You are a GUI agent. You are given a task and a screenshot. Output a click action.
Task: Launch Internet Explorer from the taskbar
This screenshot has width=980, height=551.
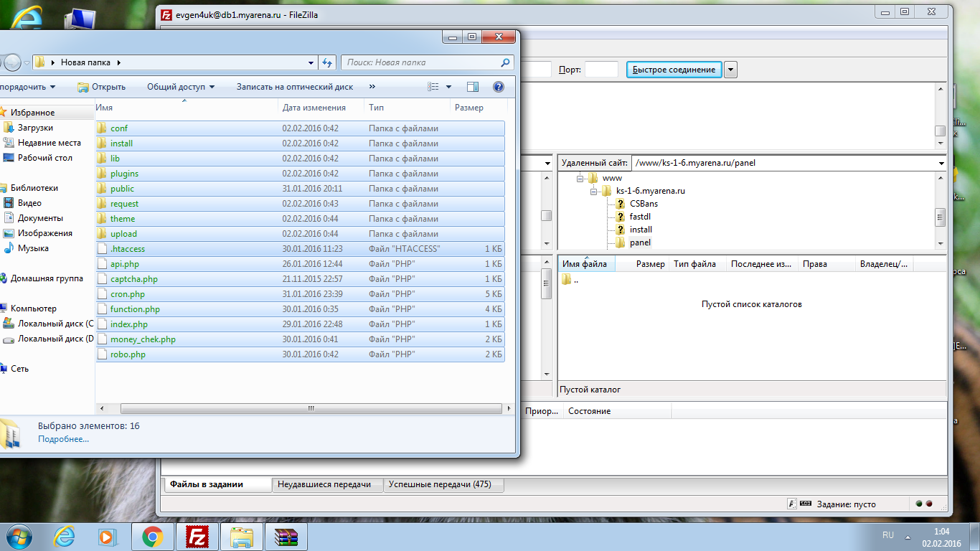[x=65, y=537]
